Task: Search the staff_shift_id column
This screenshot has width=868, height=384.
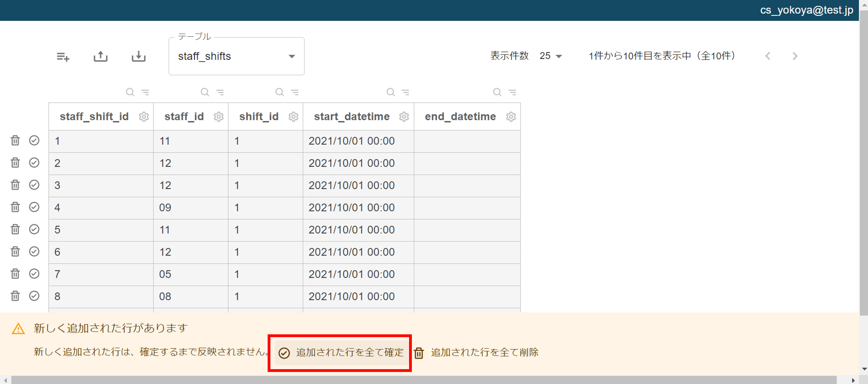Action: 130,92
